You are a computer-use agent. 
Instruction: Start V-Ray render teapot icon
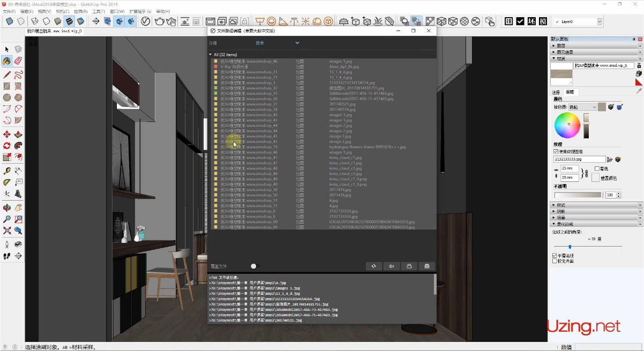coord(159,21)
